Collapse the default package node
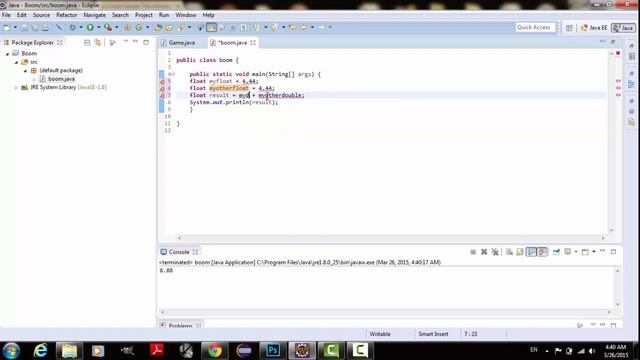The image size is (640, 360). 25,71
